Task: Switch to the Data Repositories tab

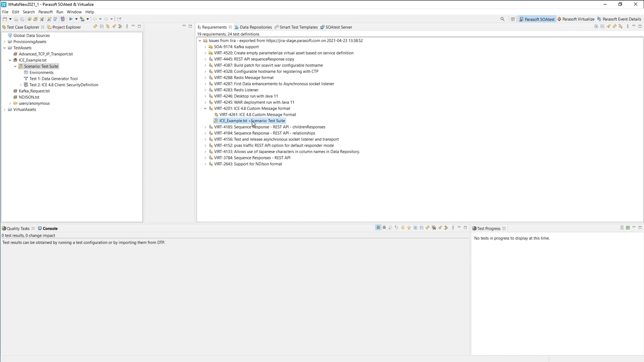Action: (x=253, y=27)
